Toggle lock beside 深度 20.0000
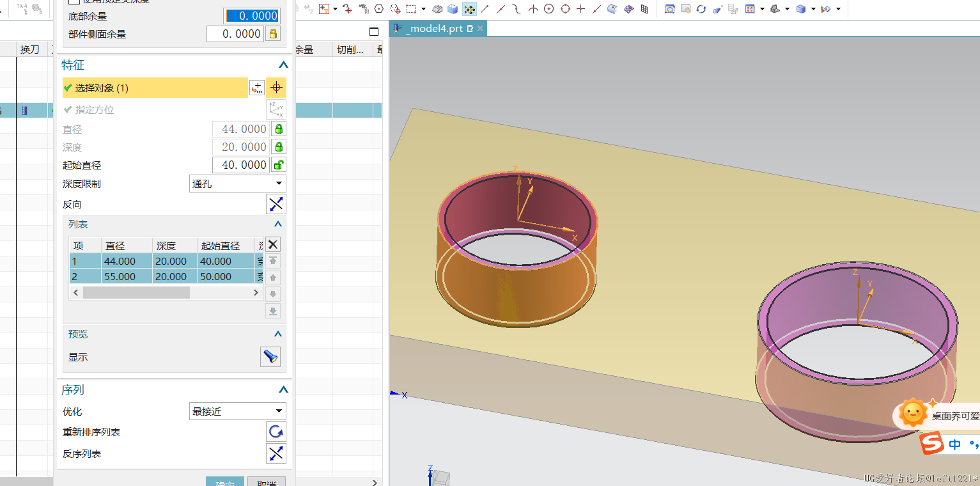 click(279, 147)
